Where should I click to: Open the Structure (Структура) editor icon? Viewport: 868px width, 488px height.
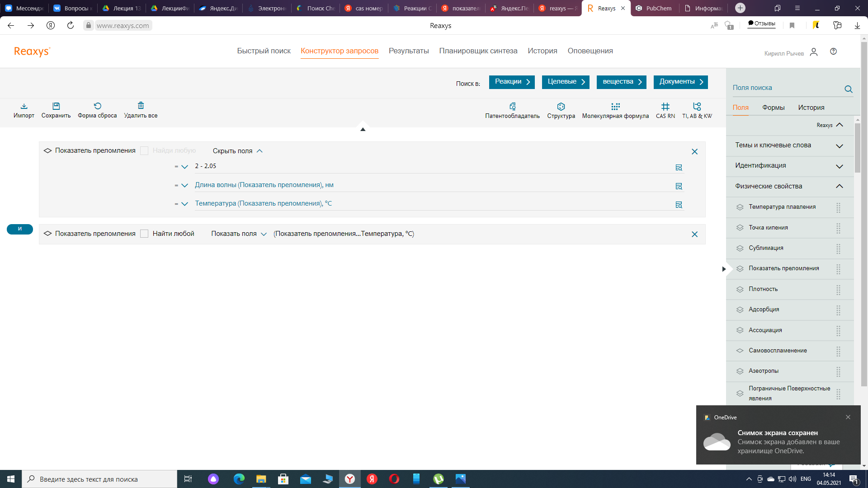tap(561, 107)
